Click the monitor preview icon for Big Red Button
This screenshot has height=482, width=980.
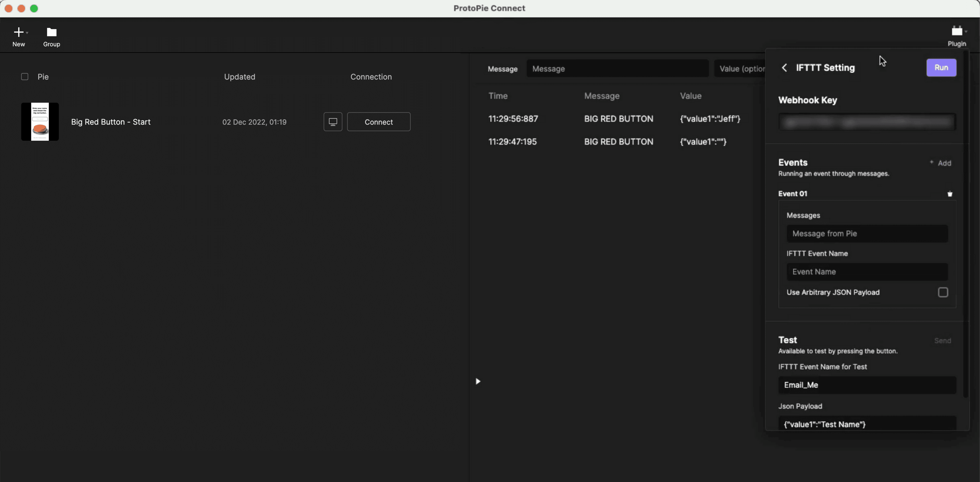tap(333, 122)
